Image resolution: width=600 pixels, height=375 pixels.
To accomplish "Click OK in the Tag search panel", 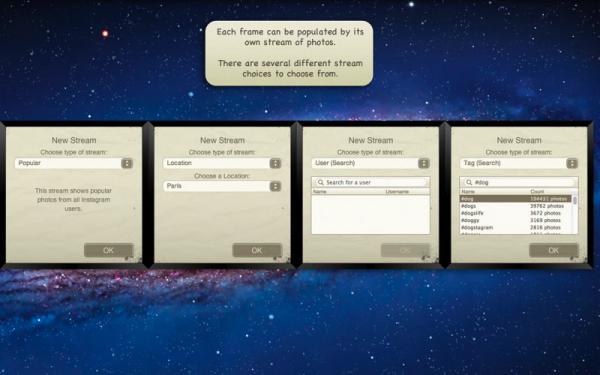I will [x=554, y=250].
